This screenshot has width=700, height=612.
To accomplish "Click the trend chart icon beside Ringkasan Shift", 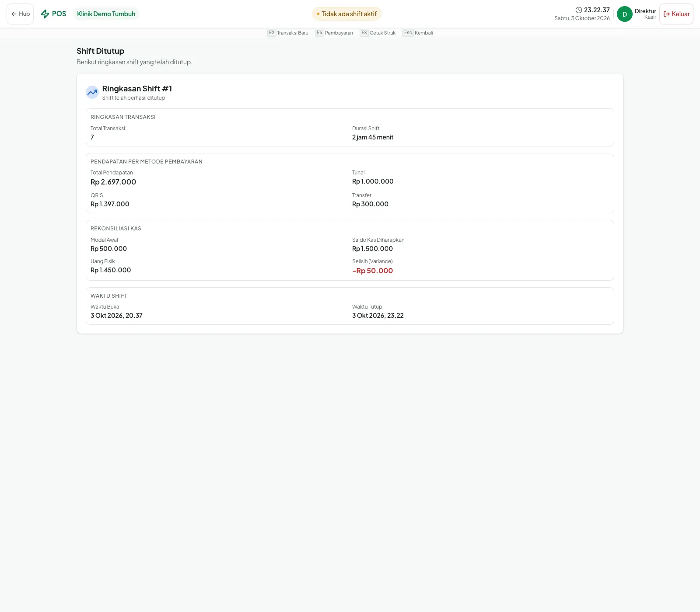I will pyautogui.click(x=92, y=92).
